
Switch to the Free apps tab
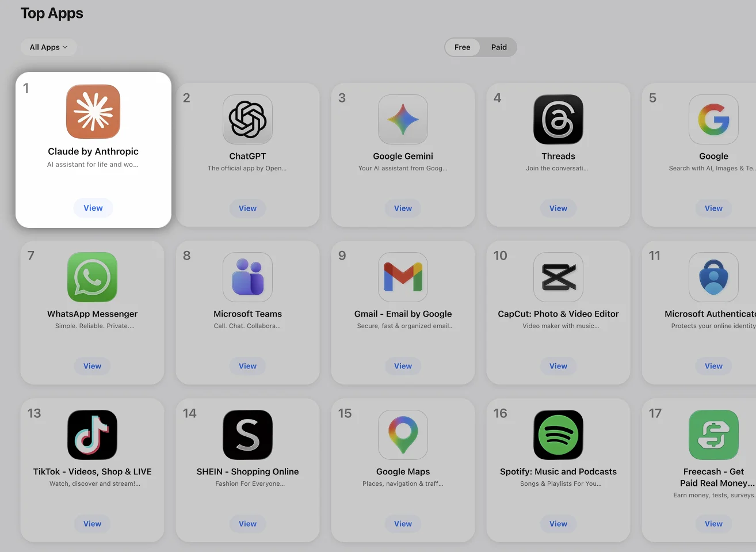462,47
